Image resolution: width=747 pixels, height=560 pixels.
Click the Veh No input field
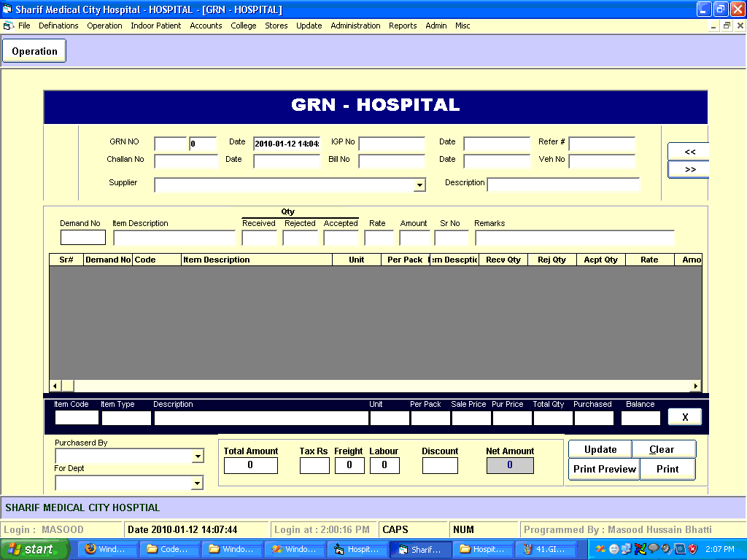[602, 161]
